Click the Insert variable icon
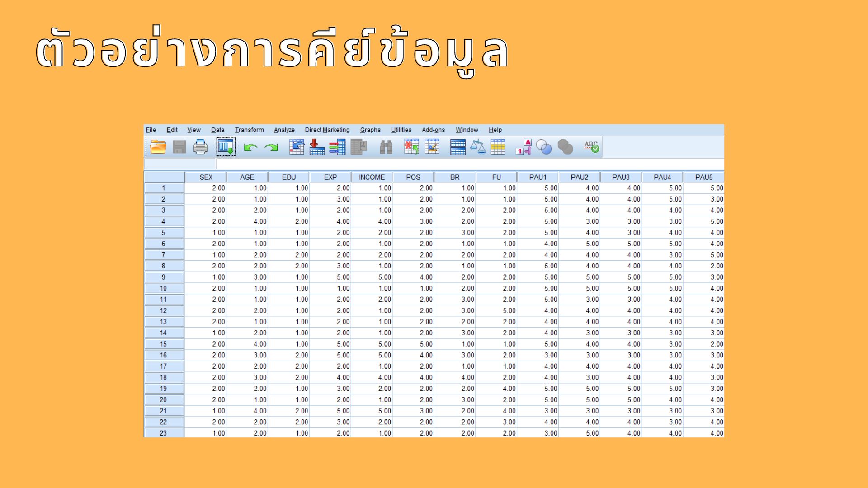The width and height of the screenshot is (868, 488). [x=432, y=147]
